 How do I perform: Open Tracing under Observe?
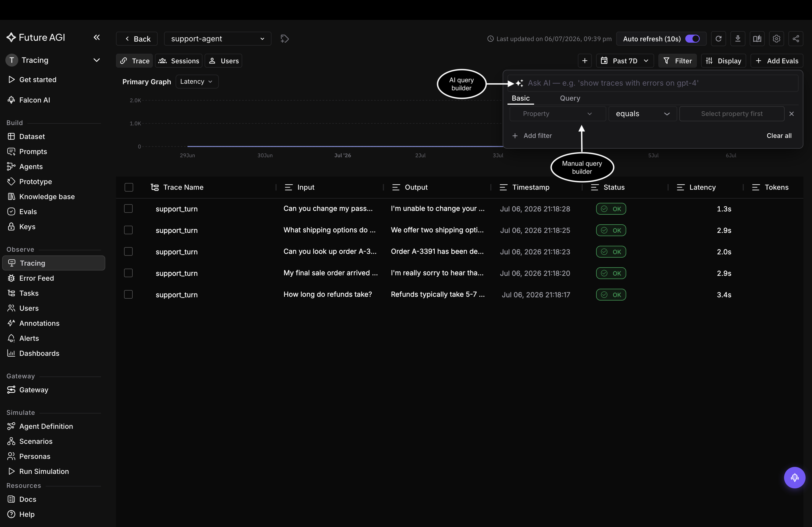[x=53, y=263]
